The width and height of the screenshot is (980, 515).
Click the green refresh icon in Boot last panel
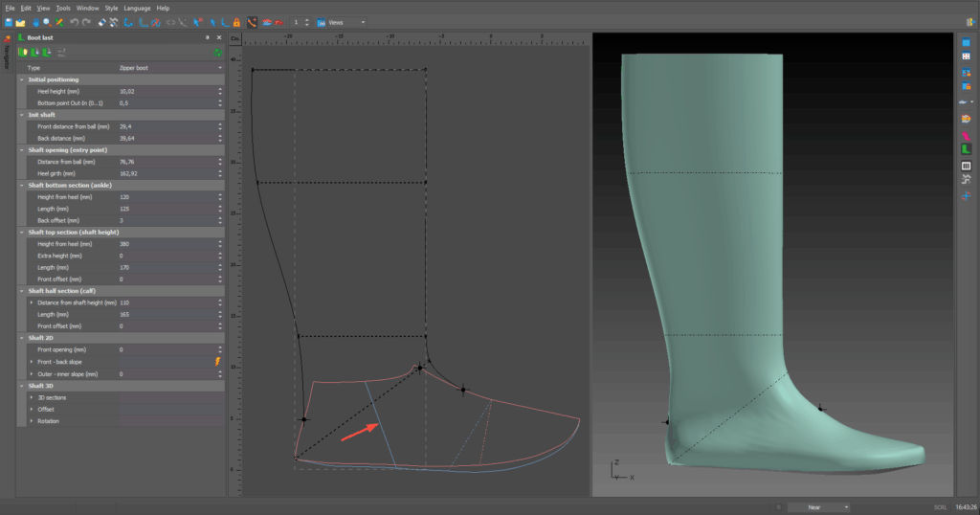coord(218,52)
